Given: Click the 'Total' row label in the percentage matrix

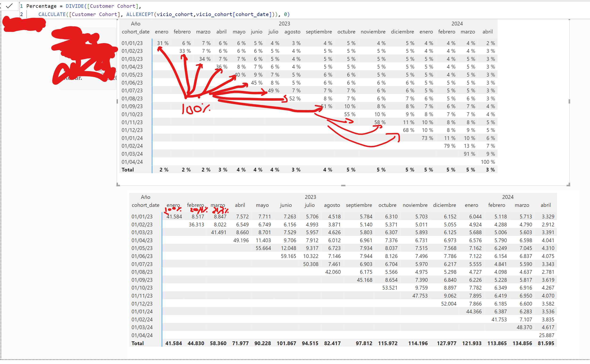Looking at the screenshot, I should coord(127,170).
